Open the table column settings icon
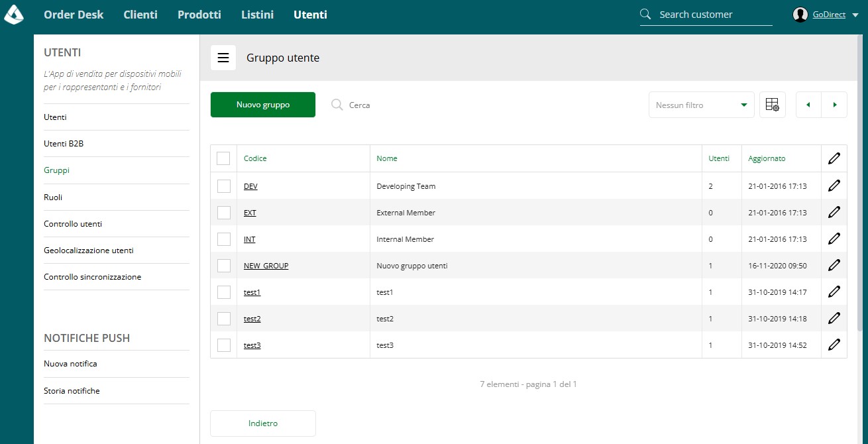 pyautogui.click(x=772, y=105)
